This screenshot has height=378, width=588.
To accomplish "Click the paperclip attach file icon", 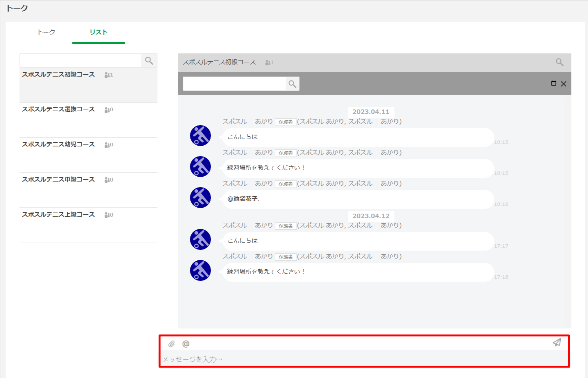I will point(172,344).
